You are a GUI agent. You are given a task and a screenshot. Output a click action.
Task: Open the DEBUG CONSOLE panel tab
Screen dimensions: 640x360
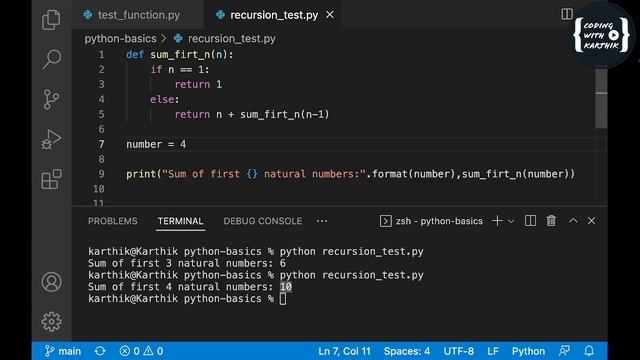click(263, 221)
